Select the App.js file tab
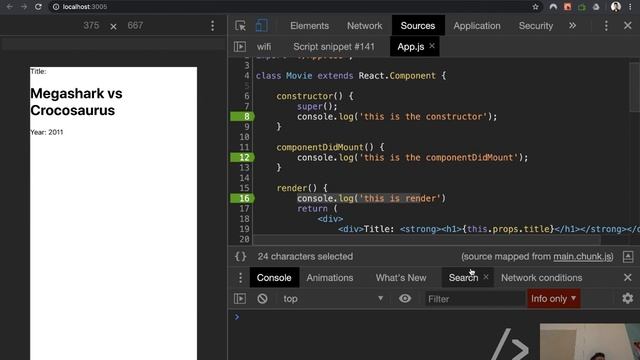The height and width of the screenshot is (360, 640). pyautogui.click(x=411, y=47)
